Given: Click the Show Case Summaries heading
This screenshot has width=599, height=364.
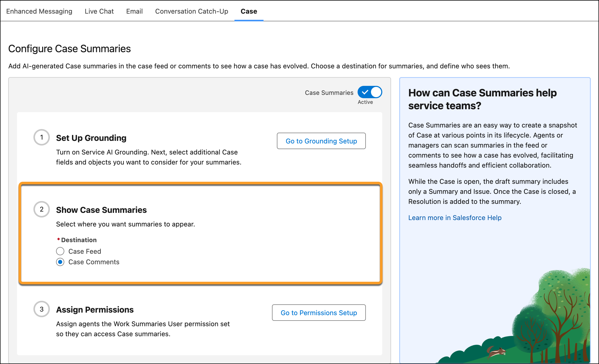Looking at the screenshot, I should pyautogui.click(x=102, y=210).
